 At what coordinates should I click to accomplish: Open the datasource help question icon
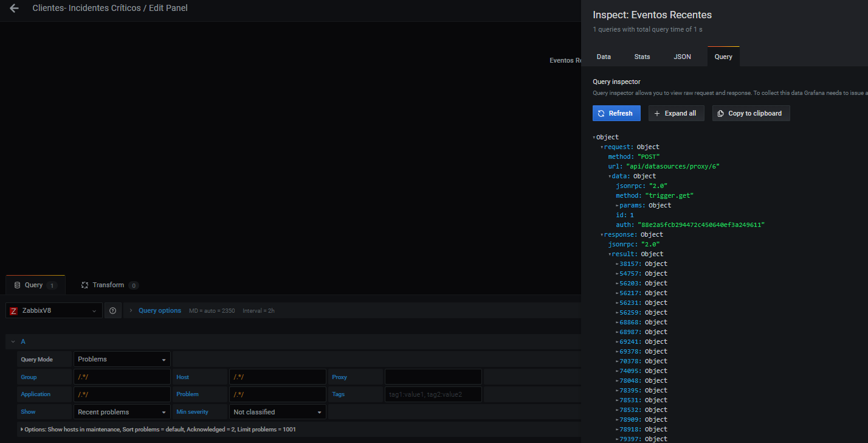pos(112,310)
